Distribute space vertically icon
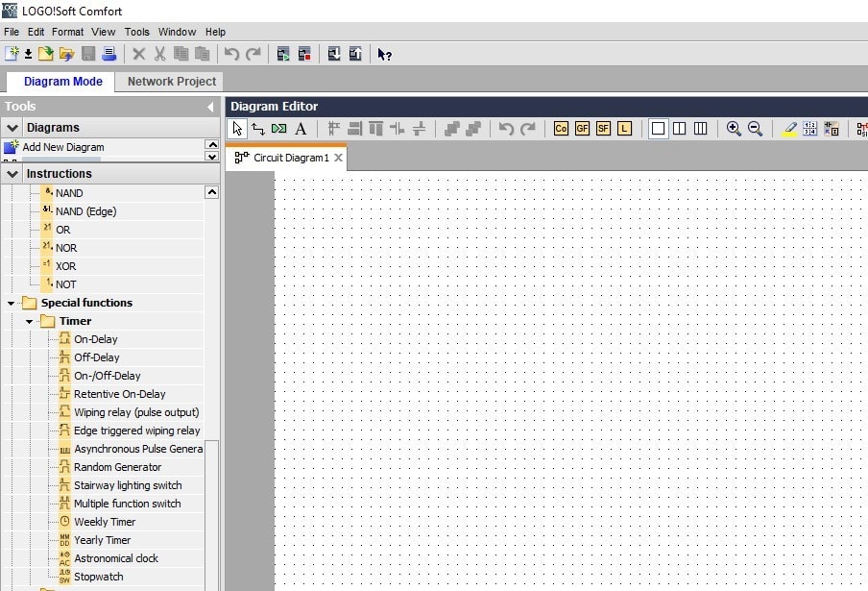 419,129
